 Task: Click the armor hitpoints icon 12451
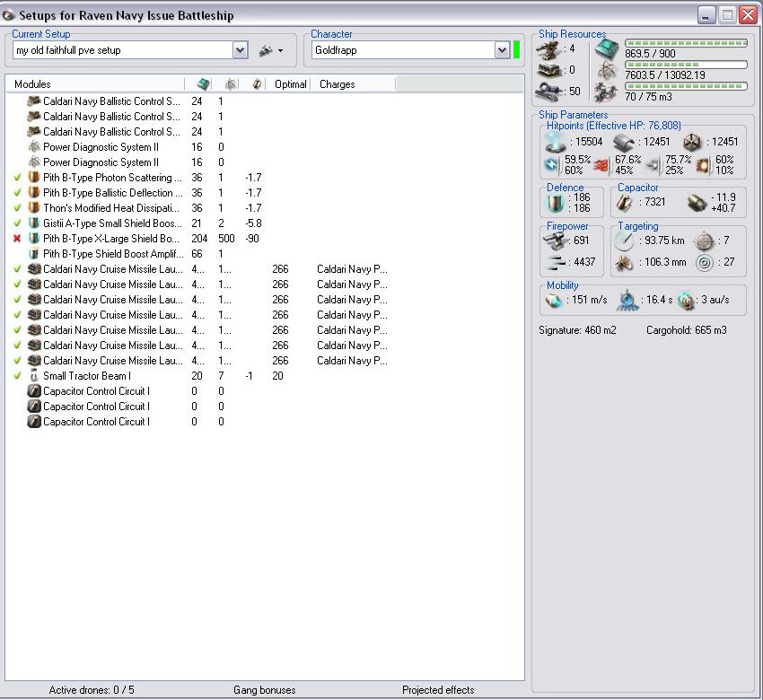[x=625, y=143]
